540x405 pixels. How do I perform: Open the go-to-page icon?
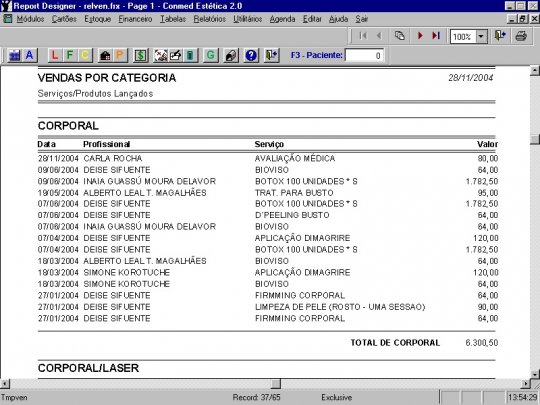click(399, 36)
